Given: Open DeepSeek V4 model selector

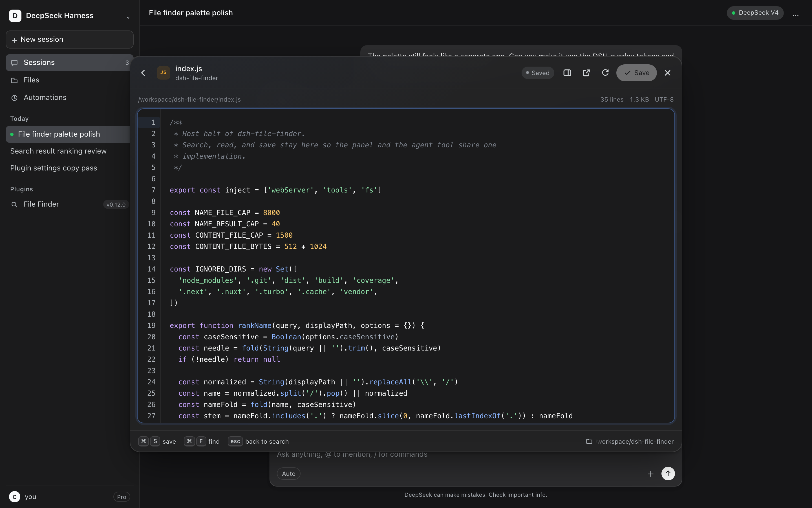Looking at the screenshot, I should coord(755,13).
